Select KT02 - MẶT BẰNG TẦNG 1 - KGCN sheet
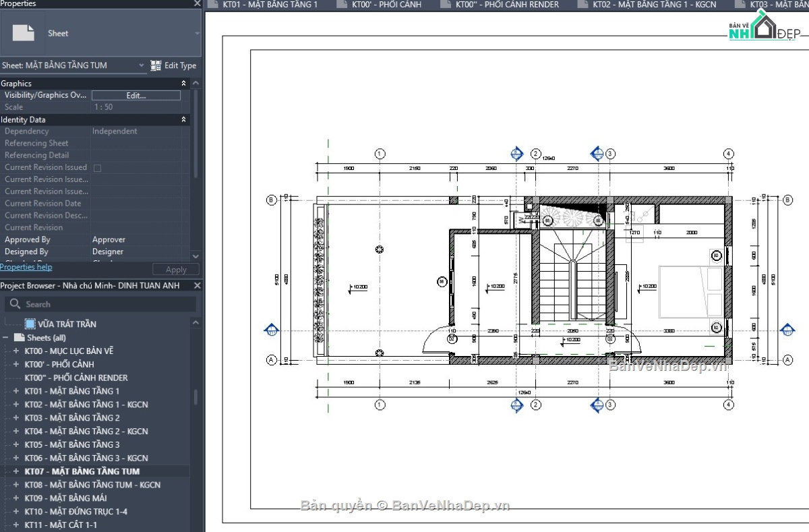 click(x=86, y=405)
